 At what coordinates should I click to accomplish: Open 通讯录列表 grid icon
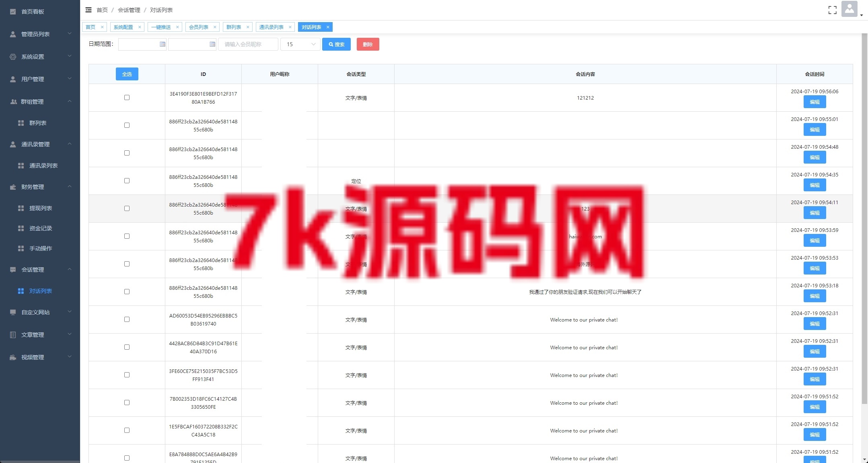(x=21, y=166)
